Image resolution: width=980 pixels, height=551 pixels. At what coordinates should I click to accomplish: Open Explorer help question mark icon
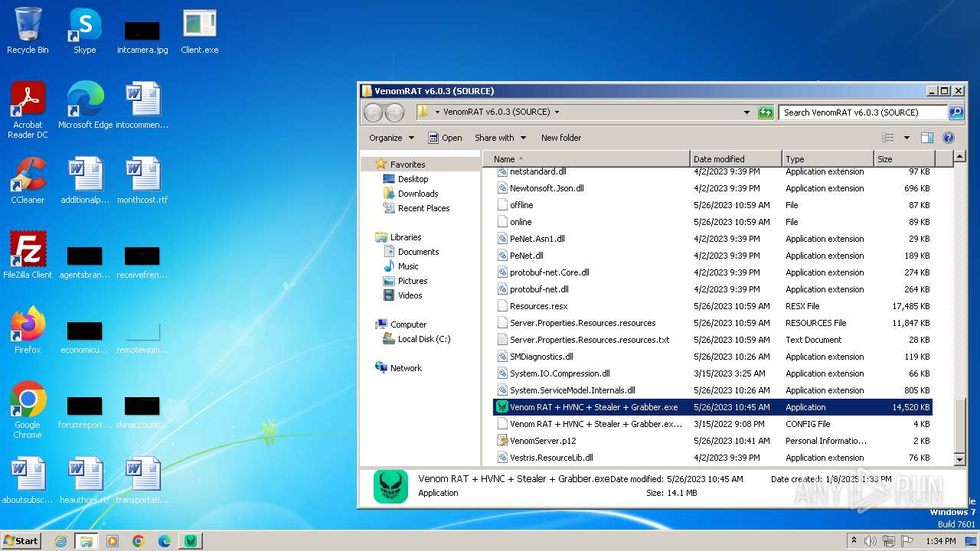(x=949, y=138)
